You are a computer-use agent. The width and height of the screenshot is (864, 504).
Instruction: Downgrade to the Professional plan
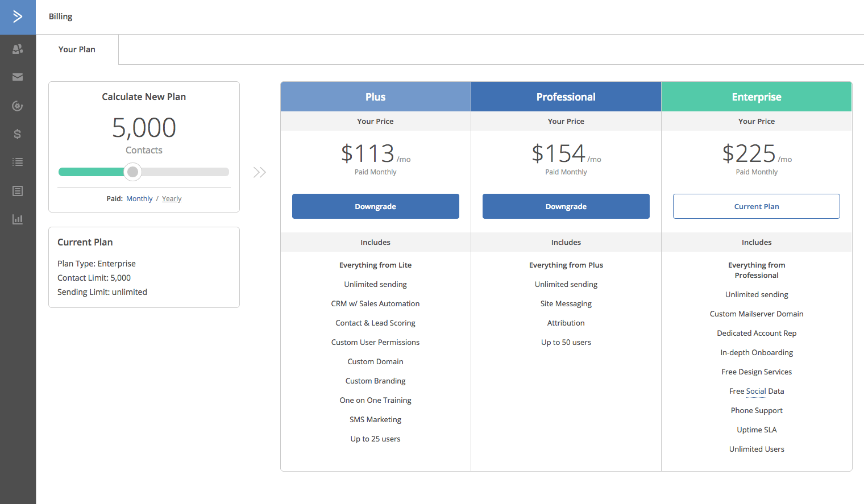click(x=566, y=206)
